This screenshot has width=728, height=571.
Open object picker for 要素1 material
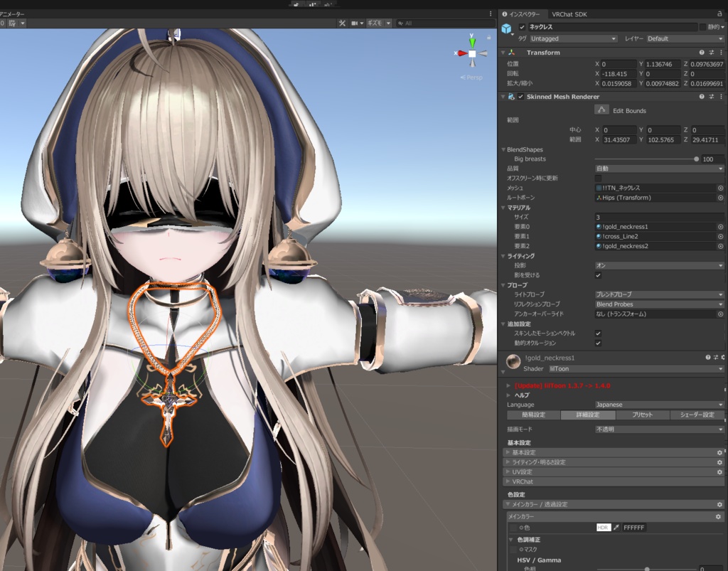[721, 237]
